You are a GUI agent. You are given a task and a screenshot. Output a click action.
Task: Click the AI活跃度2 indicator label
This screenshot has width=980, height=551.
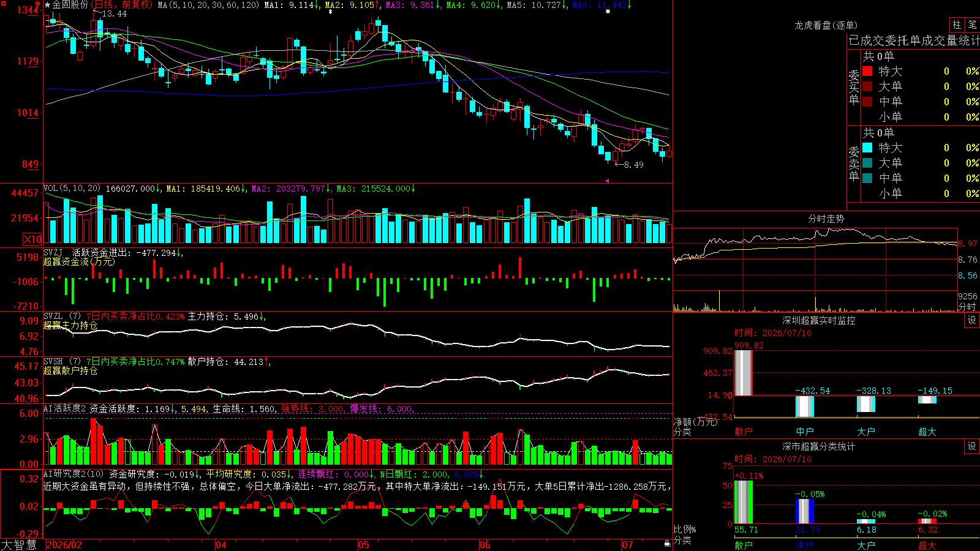65,408
